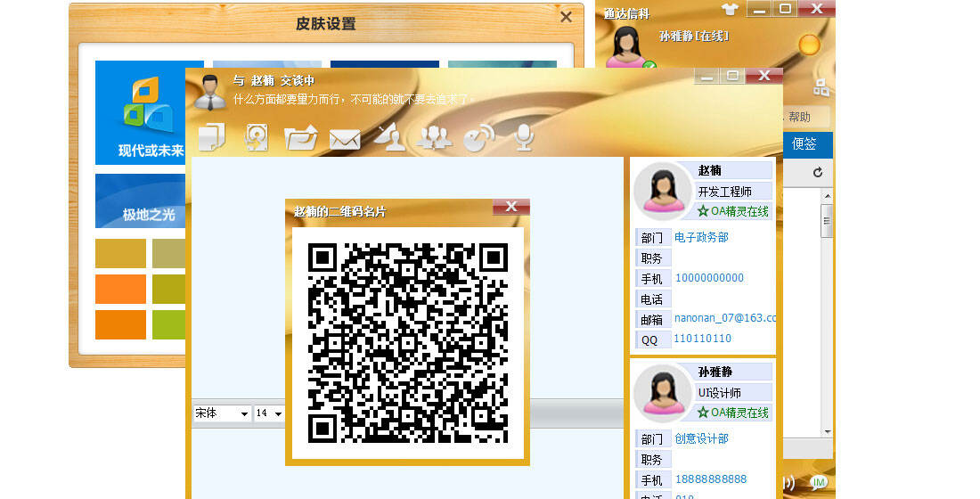
Task: Click the send file folder icon
Action: pyautogui.click(x=301, y=137)
